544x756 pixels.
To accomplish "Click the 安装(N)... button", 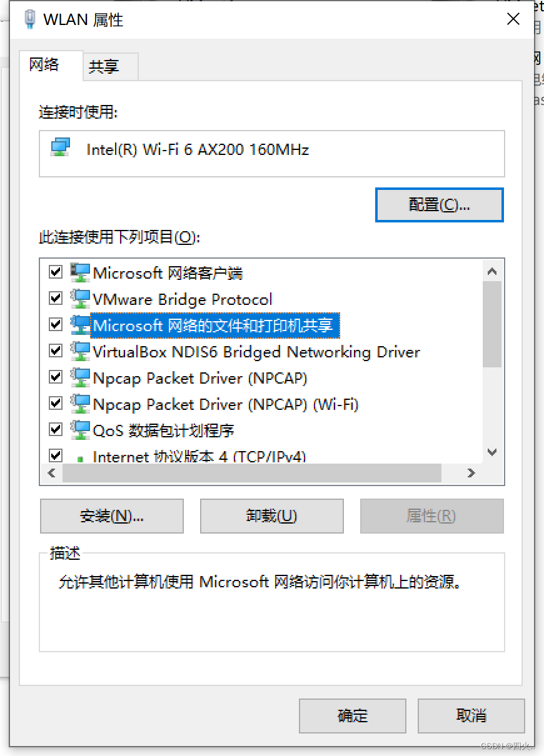I will pyautogui.click(x=112, y=516).
